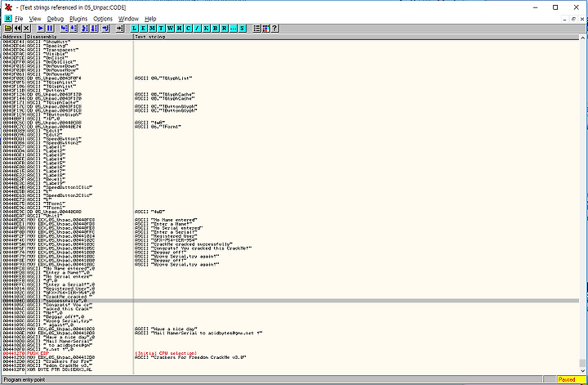Select "Mail Name/Serial to acidbytes@gmx.net" row
This screenshot has width=588, height=385.
pyautogui.click(x=291, y=334)
